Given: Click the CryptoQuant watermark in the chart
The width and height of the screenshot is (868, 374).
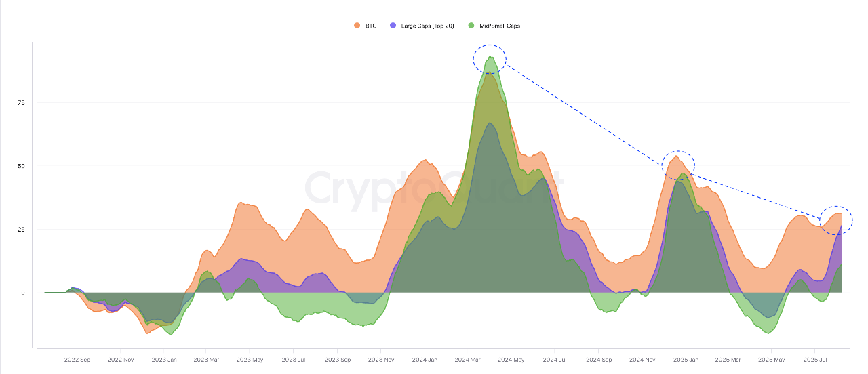Looking at the screenshot, I should click(434, 187).
